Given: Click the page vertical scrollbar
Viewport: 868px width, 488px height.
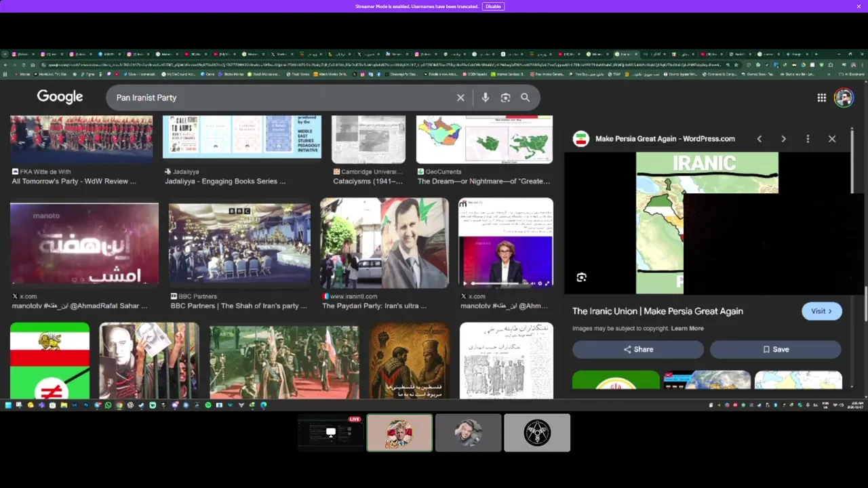Looking at the screenshot, I should (865, 304).
